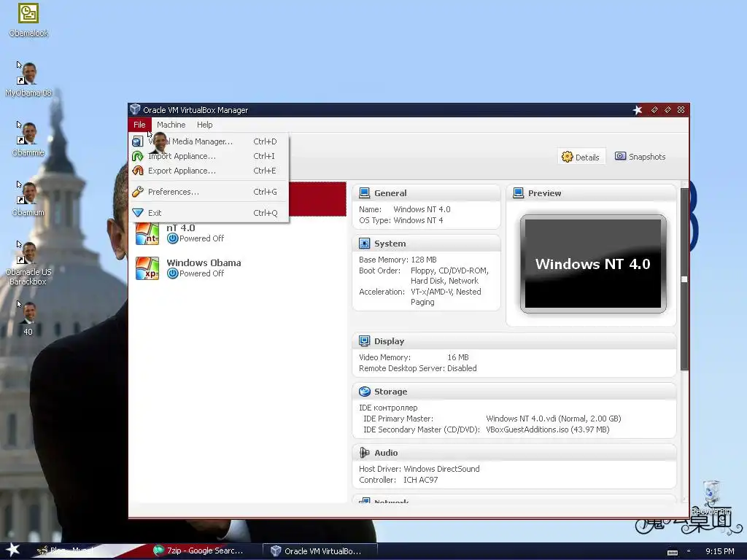Click the taskbar star Start button
Image resolution: width=747 pixels, height=560 pixels.
click(x=12, y=550)
